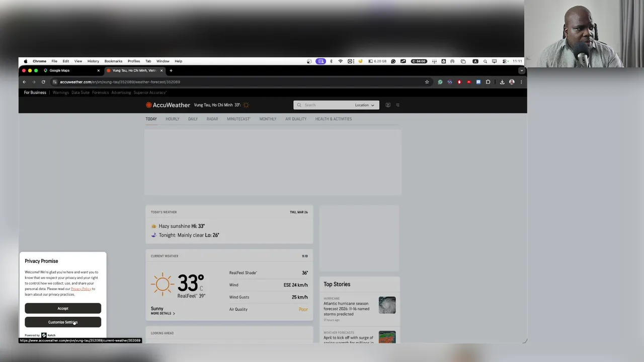Open the hurricane story thumbnail
The width and height of the screenshot is (644, 362).
[387, 305]
